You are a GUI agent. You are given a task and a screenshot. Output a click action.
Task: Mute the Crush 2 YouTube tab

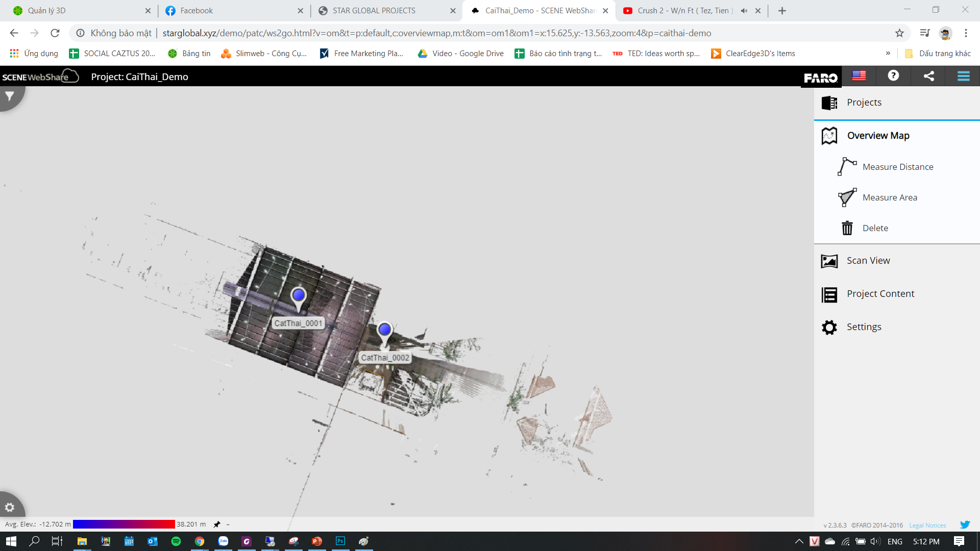point(744,11)
